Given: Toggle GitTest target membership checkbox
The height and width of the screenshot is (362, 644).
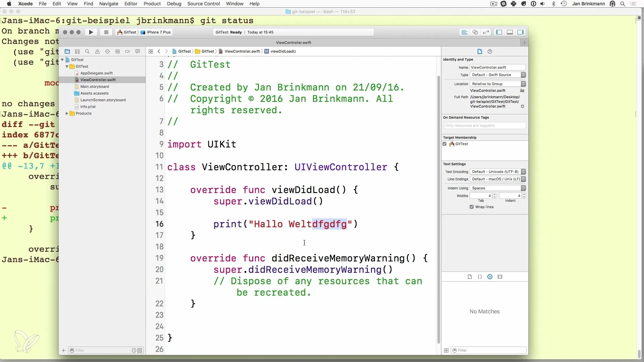Looking at the screenshot, I should click(445, 144).
